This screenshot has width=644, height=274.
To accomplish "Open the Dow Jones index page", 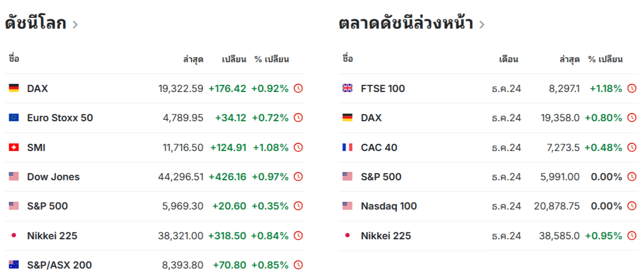I will [54, 177].
